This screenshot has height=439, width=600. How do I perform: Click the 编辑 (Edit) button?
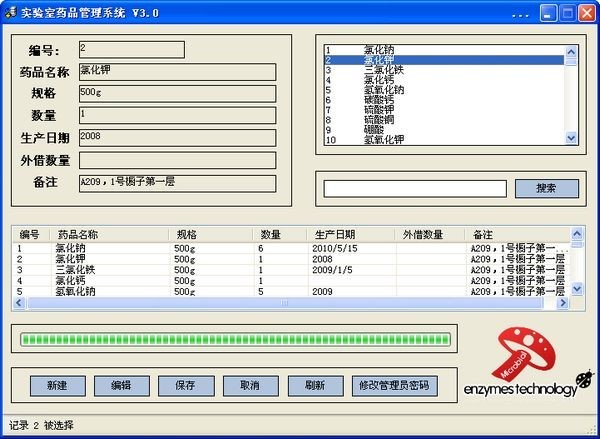pyautogui.click(x=122, y=386)
